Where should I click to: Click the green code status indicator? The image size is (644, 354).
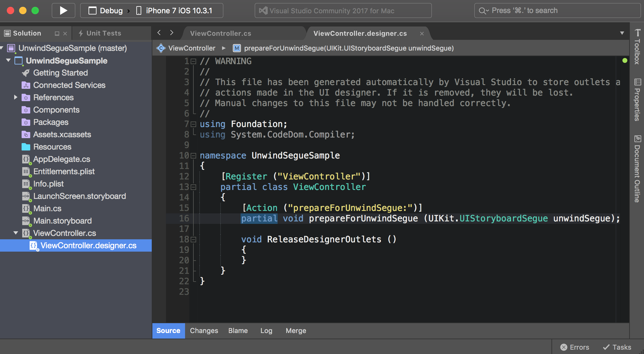click(x=625, y=60)
